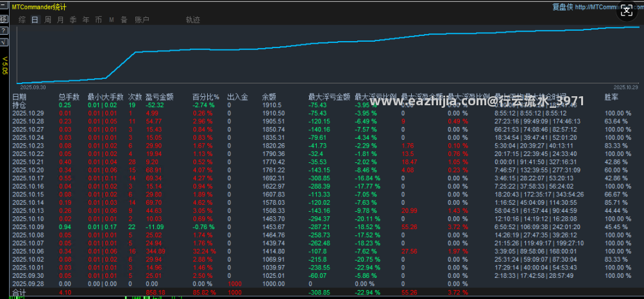This screenshot has width=644, height=299.
Task: Click drawdown ratio -20.11 %
Action: point(368,219)
